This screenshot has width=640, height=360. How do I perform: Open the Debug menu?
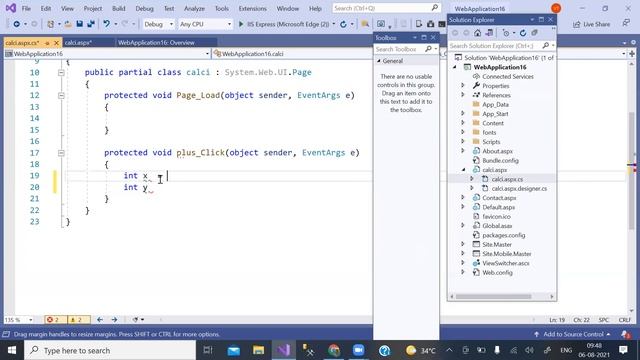[x=144, y=8]
